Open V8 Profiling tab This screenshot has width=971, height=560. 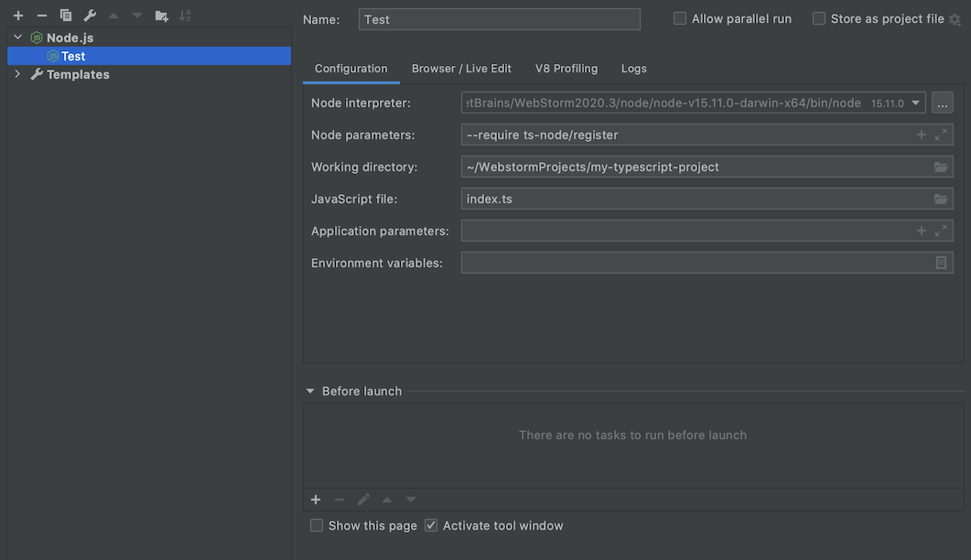point(566,69)
